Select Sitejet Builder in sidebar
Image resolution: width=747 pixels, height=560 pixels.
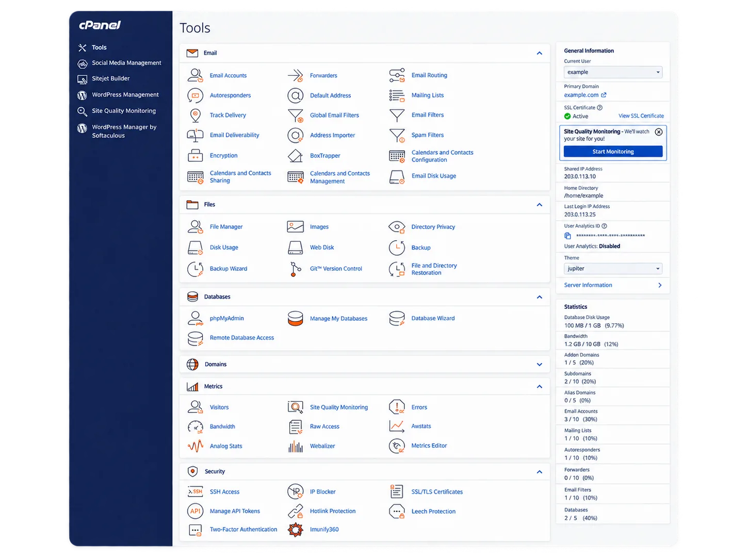point(110,79)
